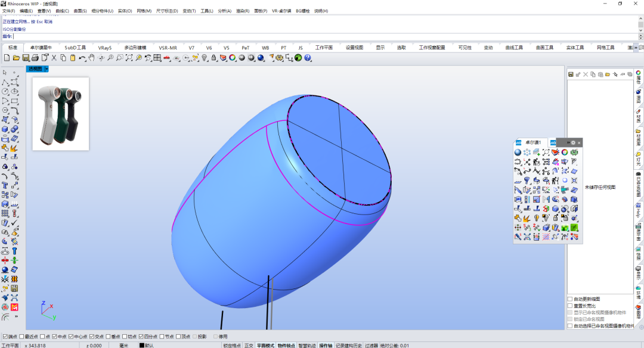Click the Undo arrow icon
This screenshot has height=348, width=644.
coord(82,58)
